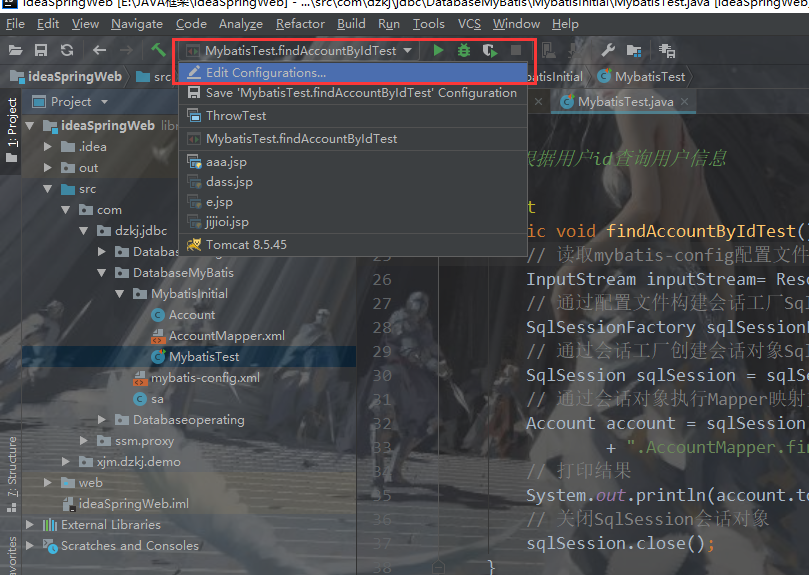Open the VCS menu
This screenshot has width=809, height=575.
click(x=469, y=24)
